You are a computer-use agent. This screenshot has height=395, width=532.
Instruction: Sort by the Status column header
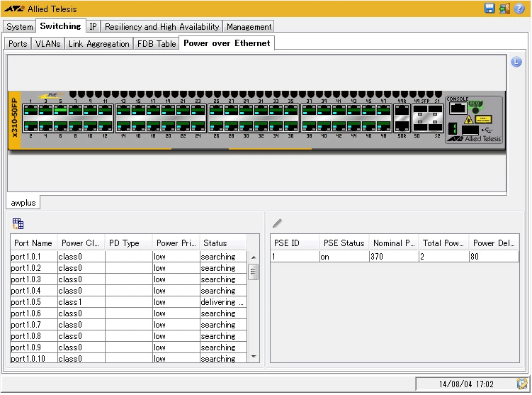[x=222, y=243]
